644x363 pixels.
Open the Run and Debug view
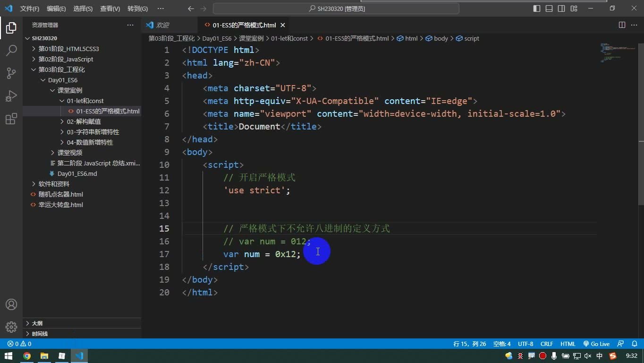[x=11, y=96]
